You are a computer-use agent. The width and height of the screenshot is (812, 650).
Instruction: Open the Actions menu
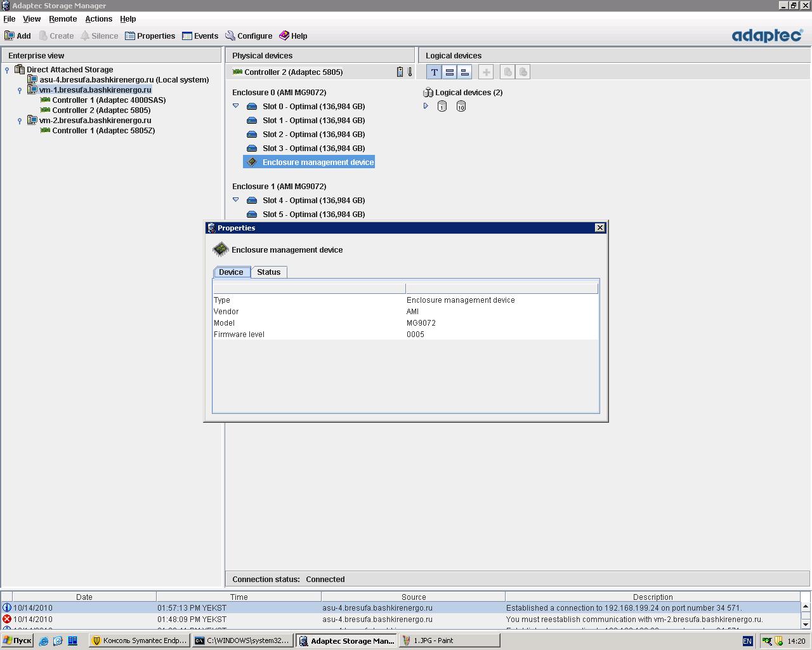(98, 19)
